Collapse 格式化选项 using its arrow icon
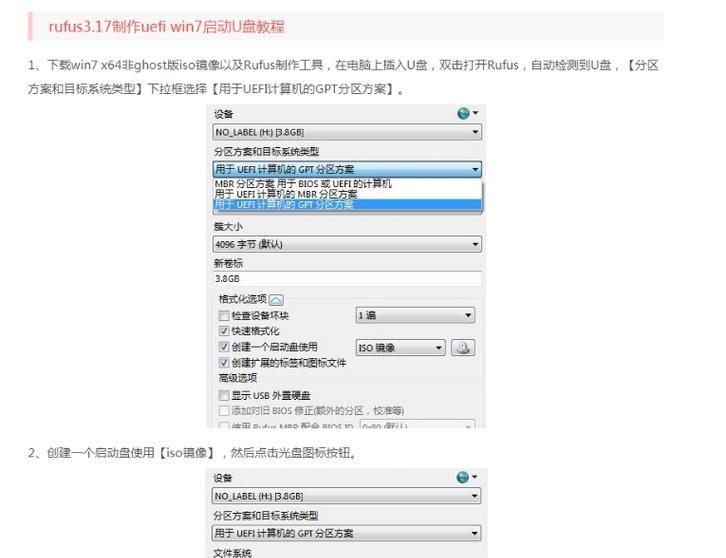Screen dimensions: 726x558 [x=276, y=300]
